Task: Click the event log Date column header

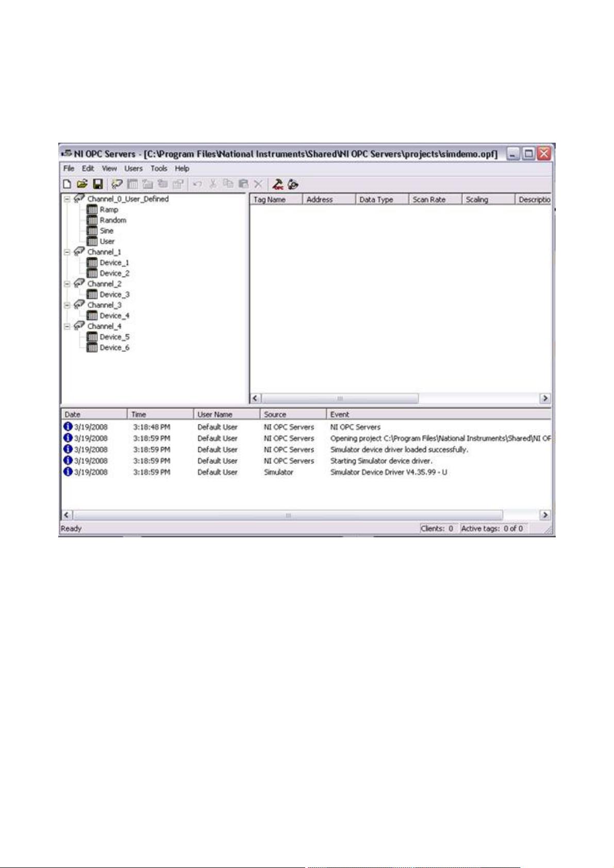Action: click(x=94, y=414)
